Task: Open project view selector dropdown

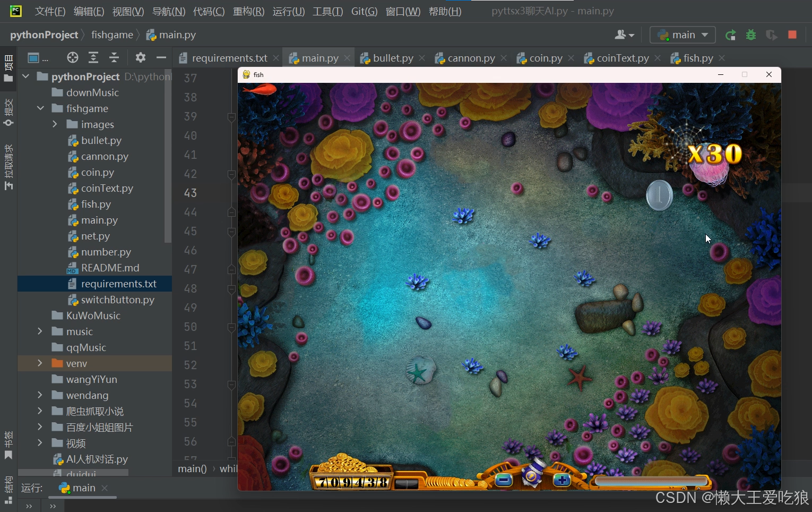Action: (37, 57)
